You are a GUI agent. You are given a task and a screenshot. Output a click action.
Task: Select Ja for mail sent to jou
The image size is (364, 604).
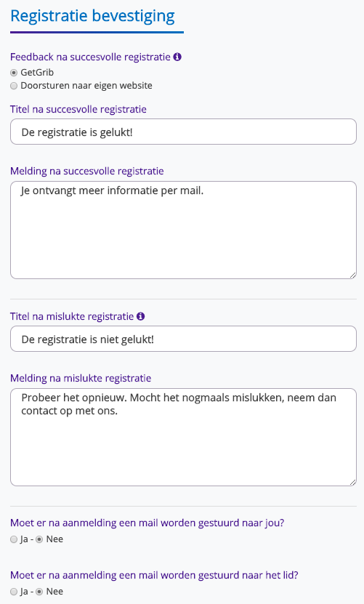click(14, 539)
